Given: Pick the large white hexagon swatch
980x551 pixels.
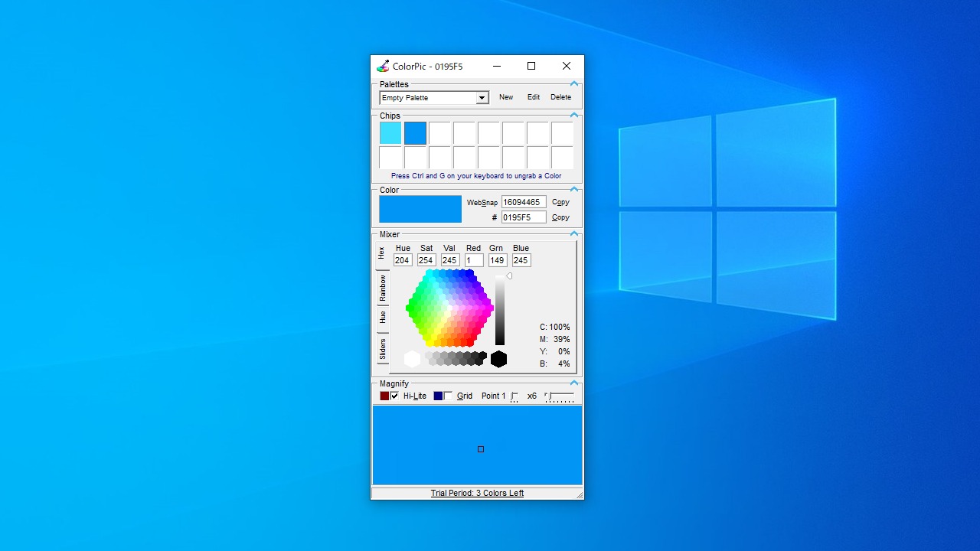Looking at the screenshot, I should pyautogui.click(x=412, y=359).
